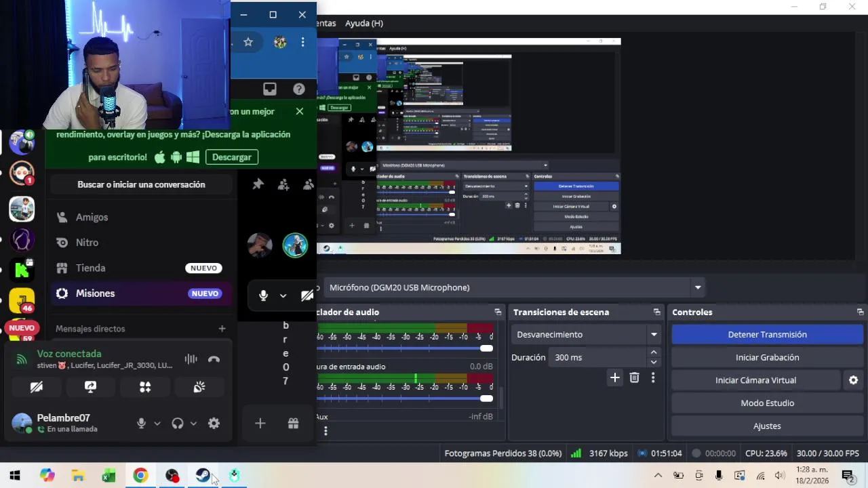Click the Voz conectada label
Viewport: 868px width, 488px height.
click(69, 354)
